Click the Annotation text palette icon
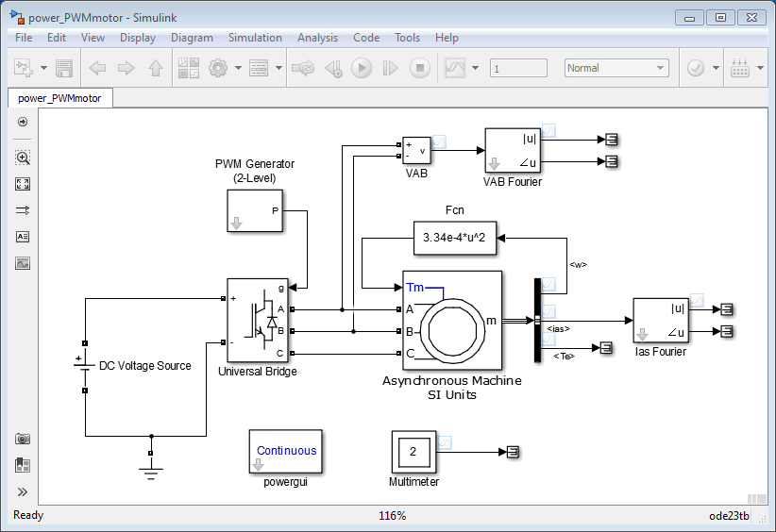This screenshot has width=776, height=532. click(23, 237)
